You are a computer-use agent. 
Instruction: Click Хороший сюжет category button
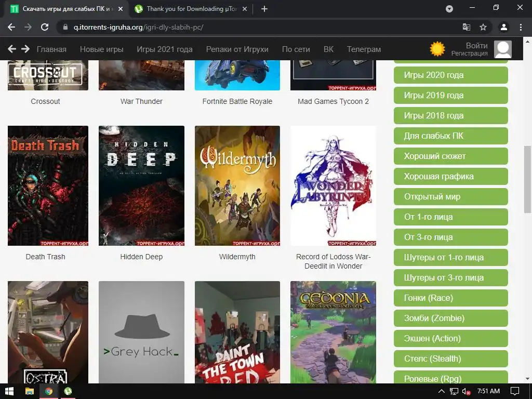tap(451, 156)
